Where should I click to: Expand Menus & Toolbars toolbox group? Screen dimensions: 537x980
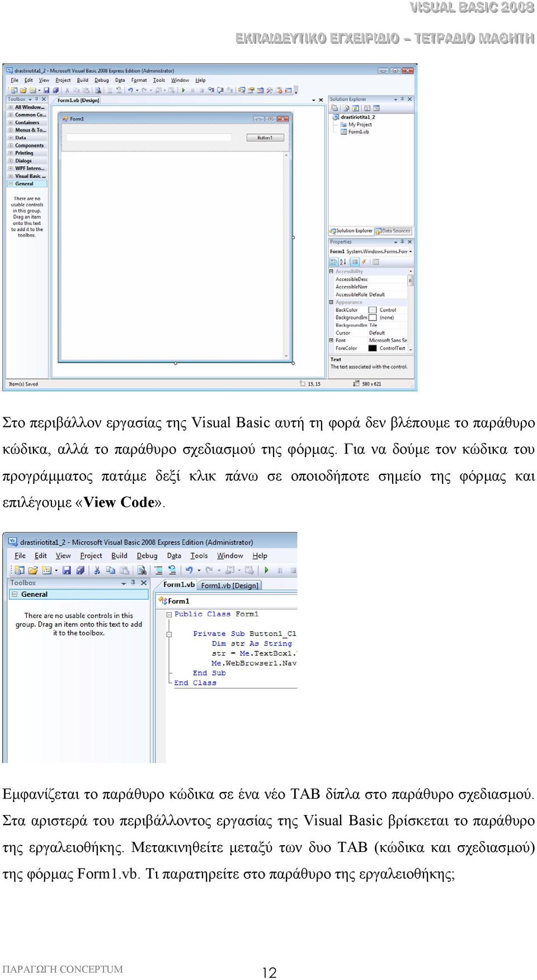(x=11, y=130)
